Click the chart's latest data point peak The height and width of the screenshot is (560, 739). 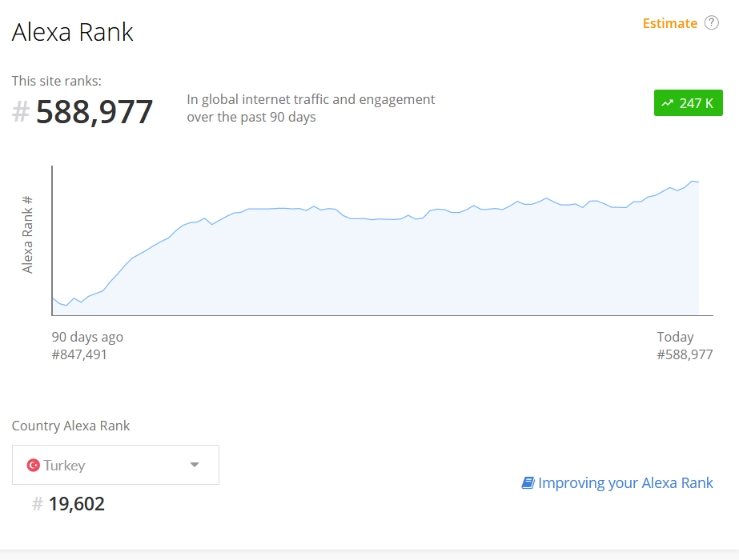point(693,181)
